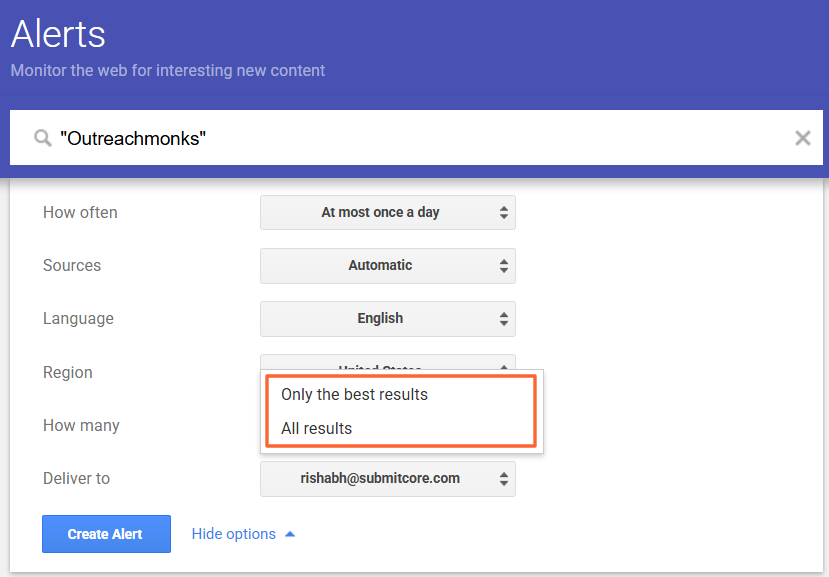Click the stepper arrows on the Sources dropdown

[x=505, y=265]
